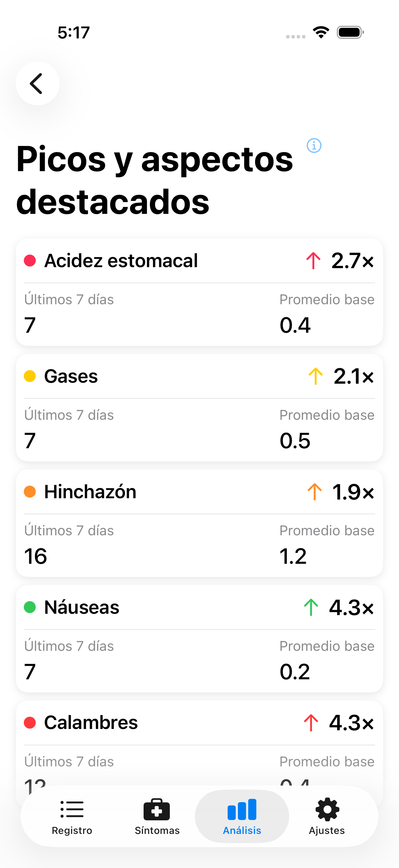Tap the orange arrow on Hinchazón
This screenshot has width=399, height=868.
tap(315, 492)
